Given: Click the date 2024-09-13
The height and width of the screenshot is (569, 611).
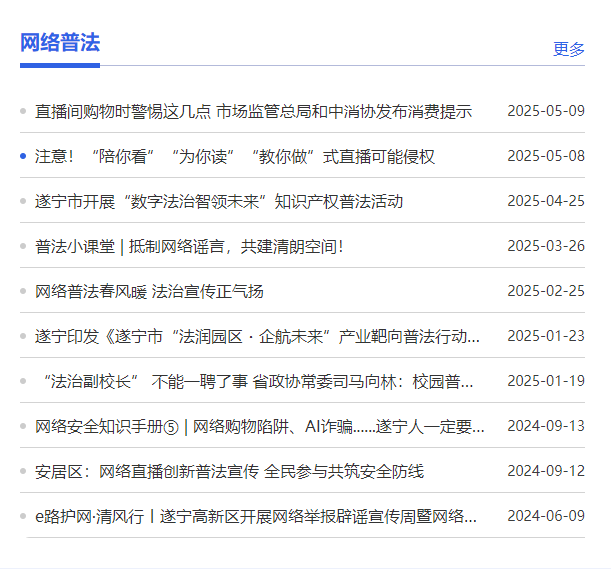Looking at the screenshot, I should (545, 427).
